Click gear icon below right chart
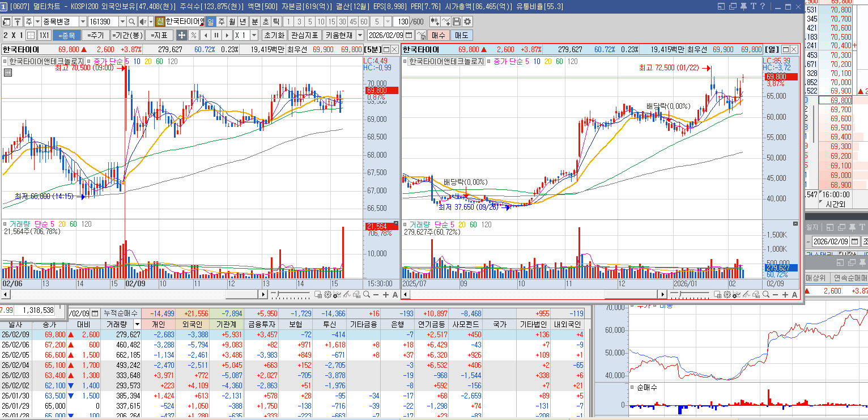The width and height of the screenshot is (868, 420). (727, 295)
